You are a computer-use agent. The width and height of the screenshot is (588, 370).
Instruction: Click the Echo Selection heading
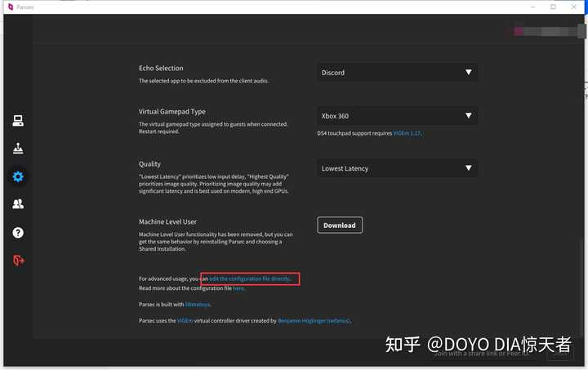[161, 69]
